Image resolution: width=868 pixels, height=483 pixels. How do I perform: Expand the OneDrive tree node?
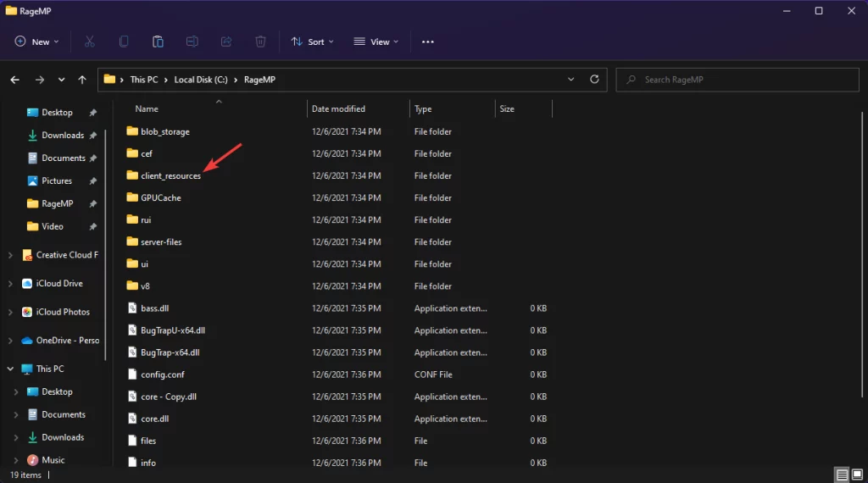point(10,341)
